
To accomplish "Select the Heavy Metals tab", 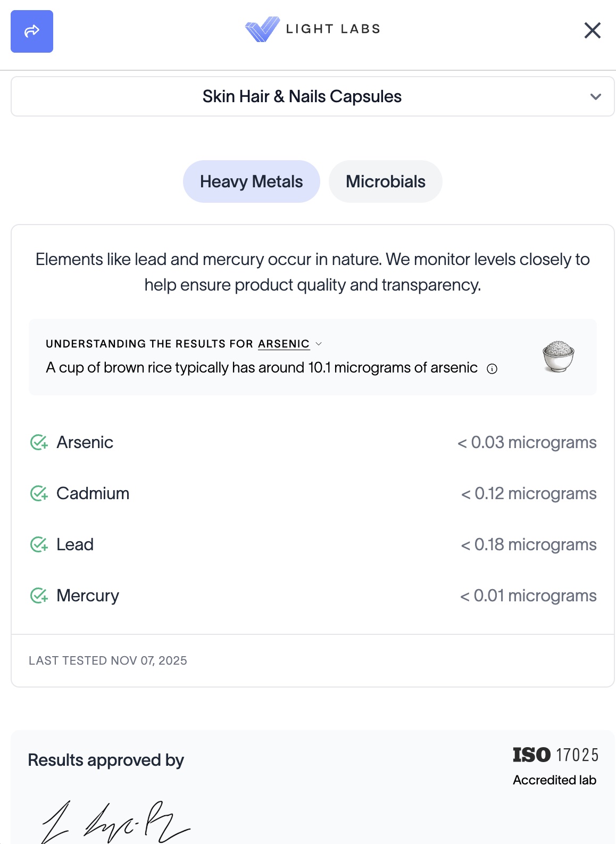I will (x=251, y=181).
